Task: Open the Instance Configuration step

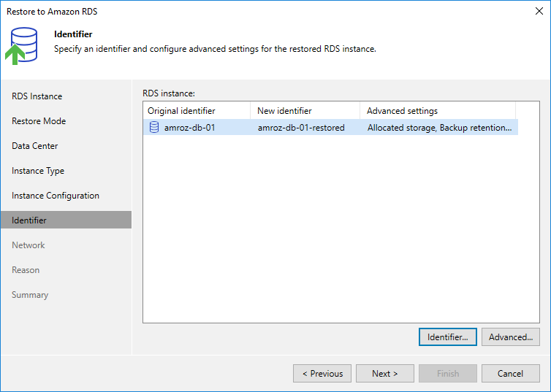Action: (x=56, y=196)
